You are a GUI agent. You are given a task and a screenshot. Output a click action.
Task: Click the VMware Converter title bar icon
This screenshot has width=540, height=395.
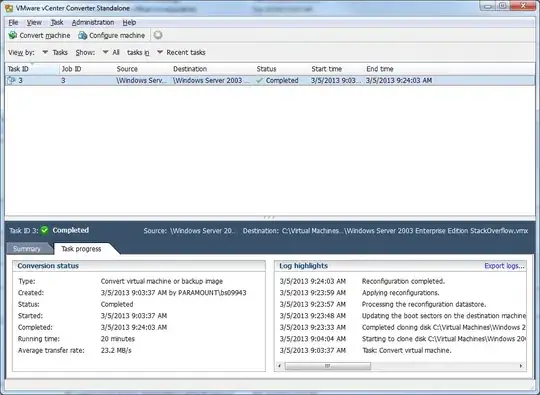point(9,8)
